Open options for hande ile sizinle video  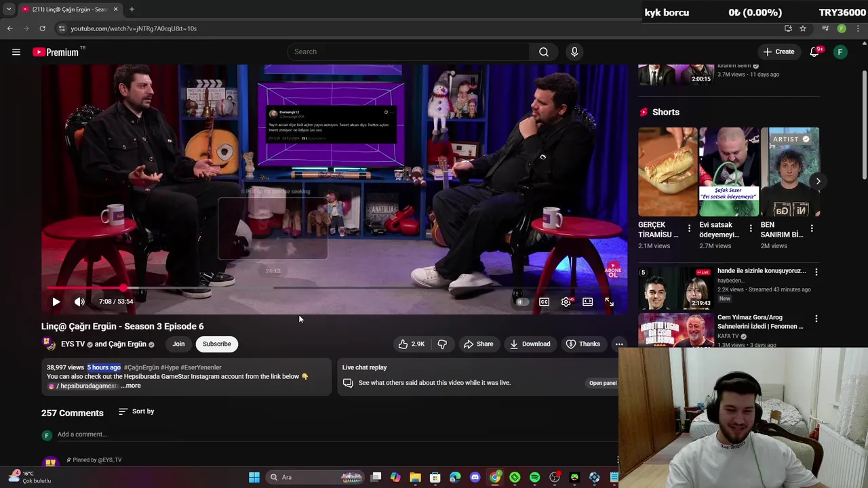[x=816, y=272]
